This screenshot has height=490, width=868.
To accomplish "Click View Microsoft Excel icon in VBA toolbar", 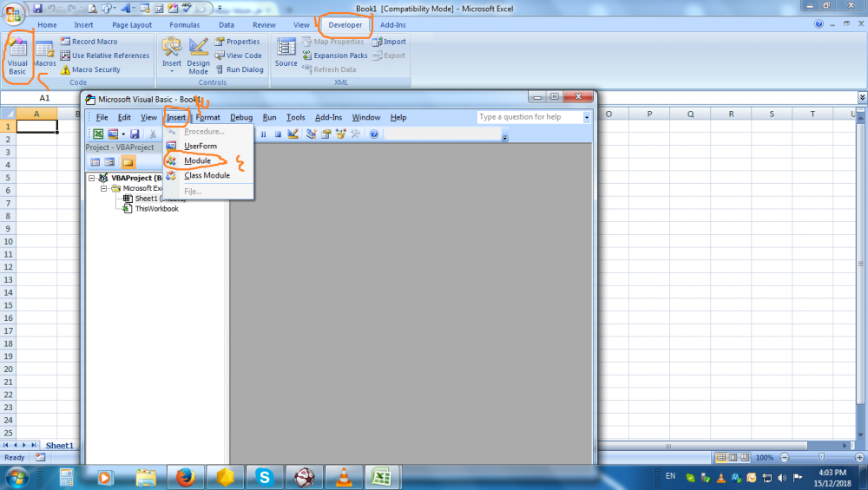I will [x=98, y=134].
